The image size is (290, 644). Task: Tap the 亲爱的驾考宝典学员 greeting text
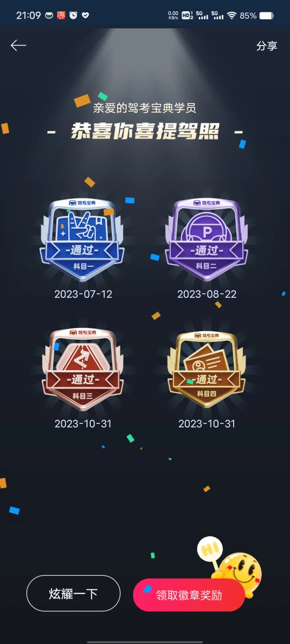point(144,108)
